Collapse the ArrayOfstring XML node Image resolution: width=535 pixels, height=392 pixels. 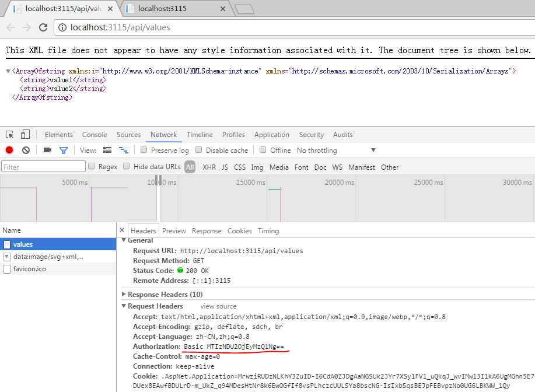click(x=8, y=71)
